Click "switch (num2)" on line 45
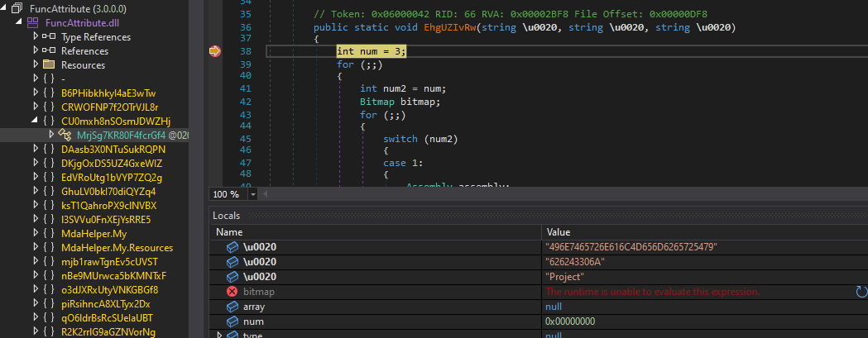 (x=420, y=139)
